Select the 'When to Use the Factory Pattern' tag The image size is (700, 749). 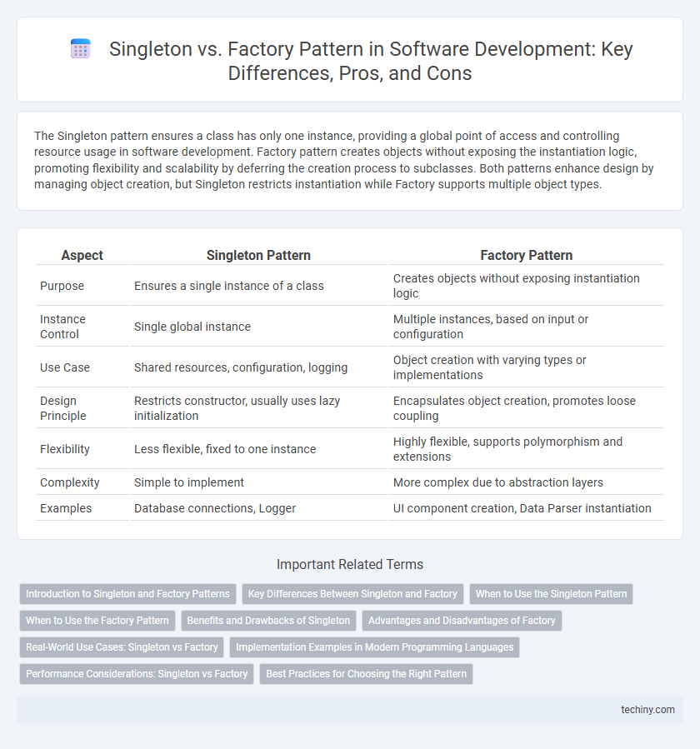point(97,621)
